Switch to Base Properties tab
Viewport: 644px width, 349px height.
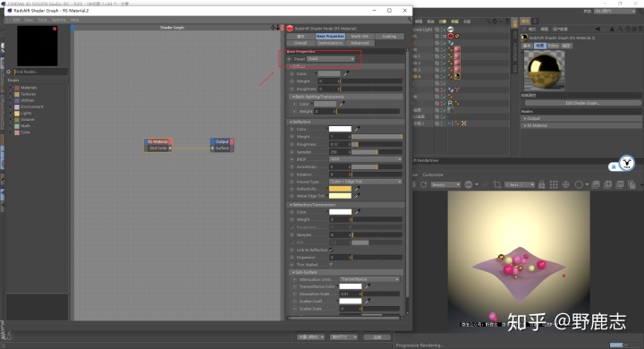pos(330,36)
